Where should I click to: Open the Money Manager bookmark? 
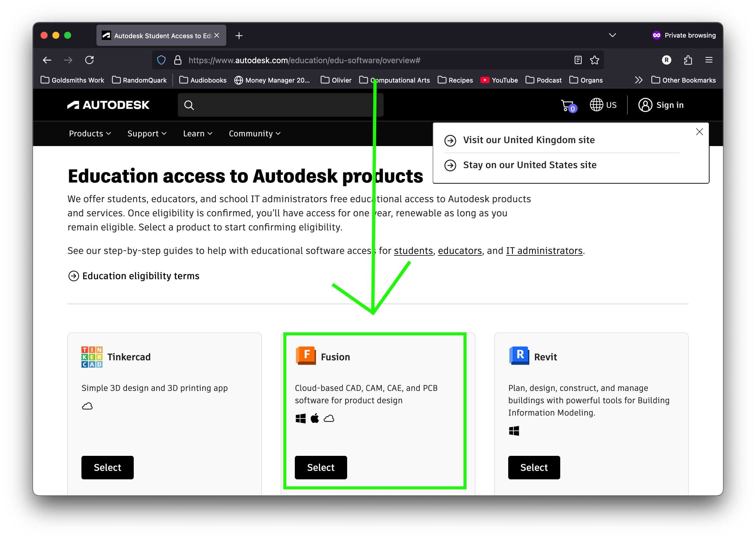tap(272, 80)
